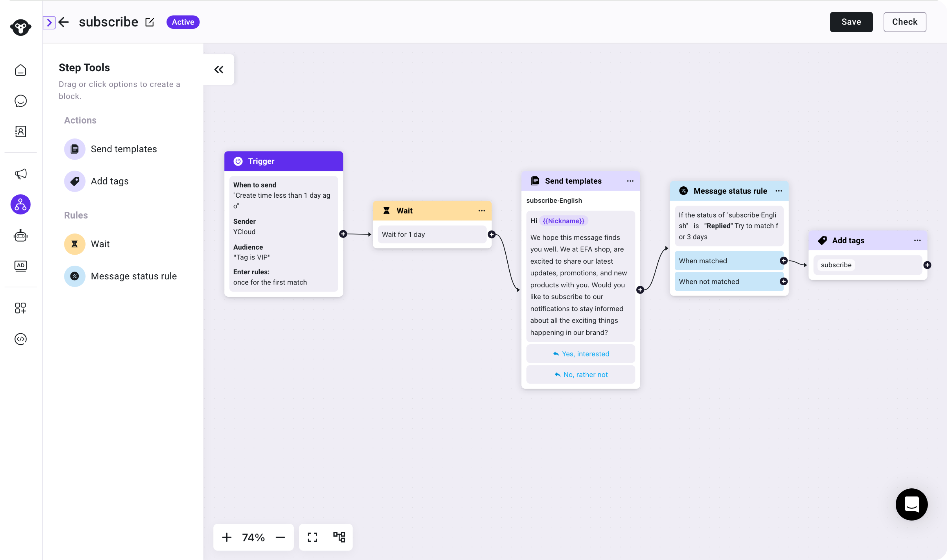Open the Home panel in the sidebar
The image size is (947, 560).
20,70
